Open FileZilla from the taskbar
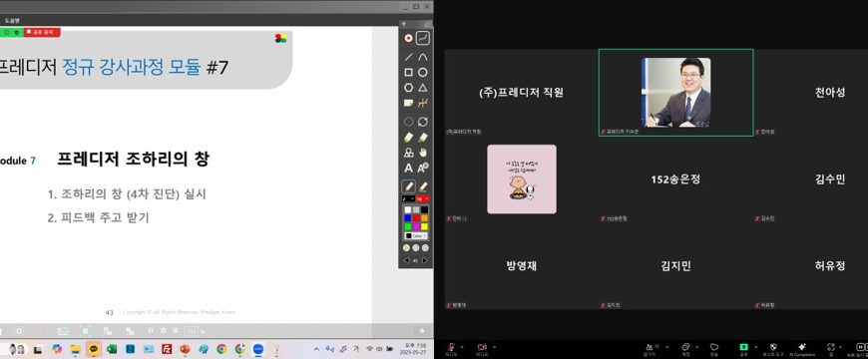The width and height of the screenshot is (868, 359). pyautogui.click(x=167, y=349)
